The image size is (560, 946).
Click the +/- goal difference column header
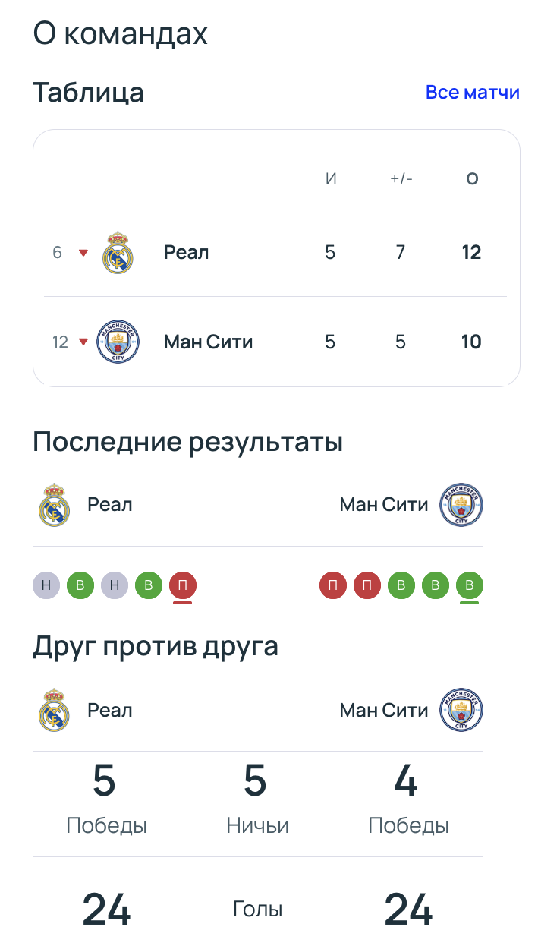[401, 179]
